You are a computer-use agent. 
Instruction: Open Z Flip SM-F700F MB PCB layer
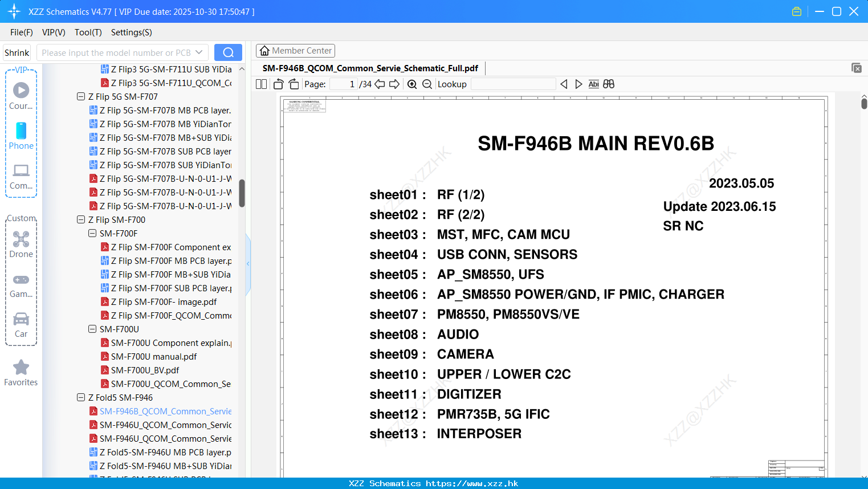(166, 261)
